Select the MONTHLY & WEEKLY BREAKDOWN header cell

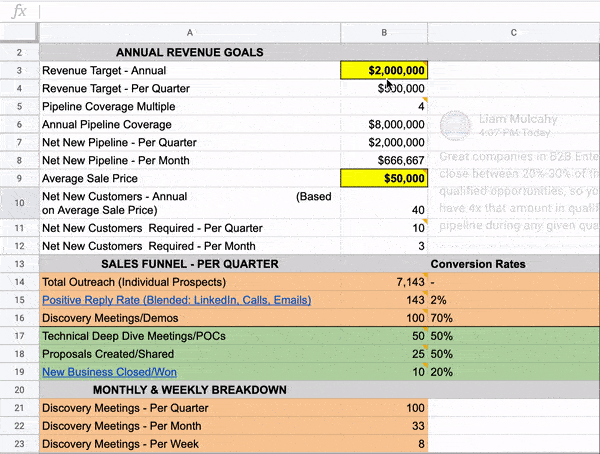click(190, 390)
